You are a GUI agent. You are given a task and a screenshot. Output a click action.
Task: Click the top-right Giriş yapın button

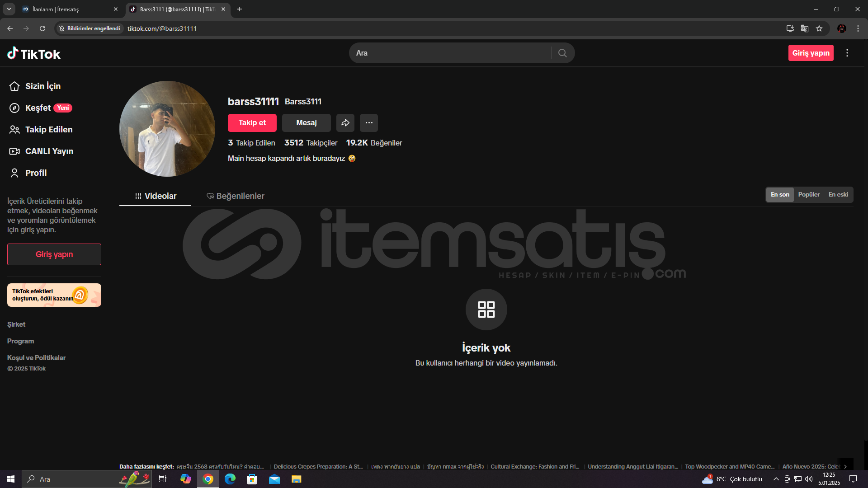[x=811, y=53]
